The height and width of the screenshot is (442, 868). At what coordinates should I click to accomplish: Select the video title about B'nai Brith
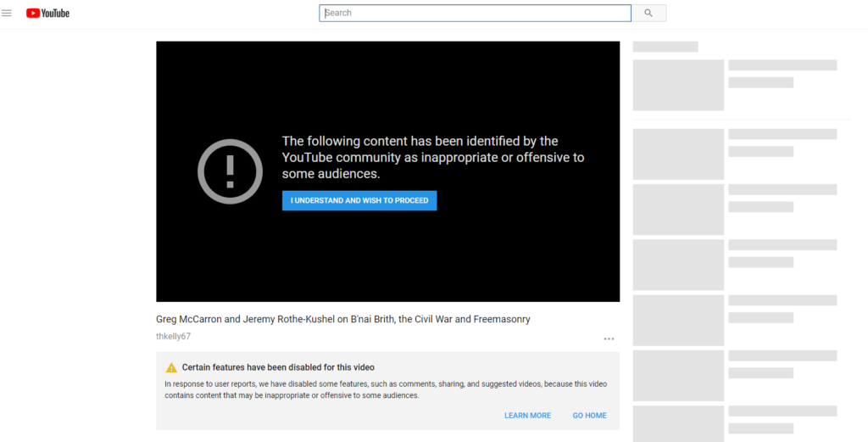click(x=343, y=319)
